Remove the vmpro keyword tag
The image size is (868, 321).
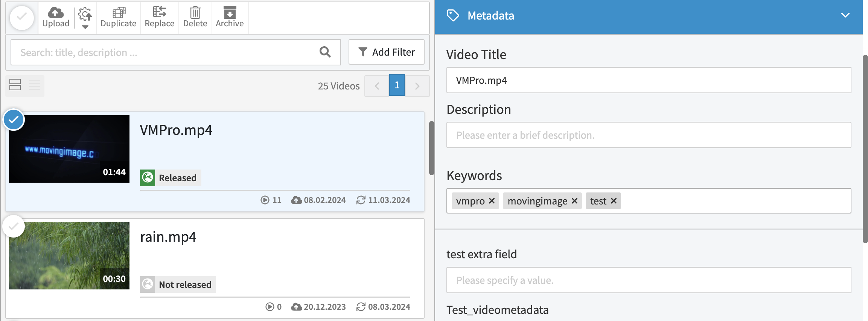point(492,201)
